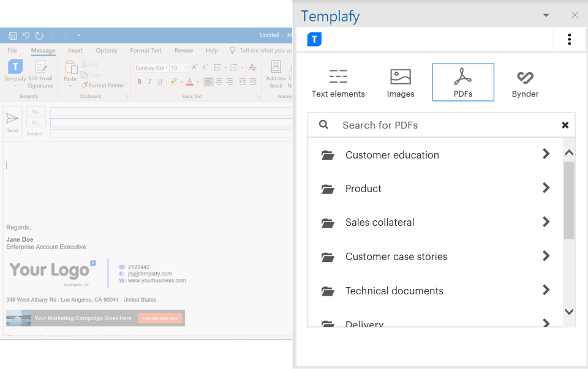This screenshot has height=369, width=588.
Task: Increase the paragraph indent
Action: [x=253, y=81]
